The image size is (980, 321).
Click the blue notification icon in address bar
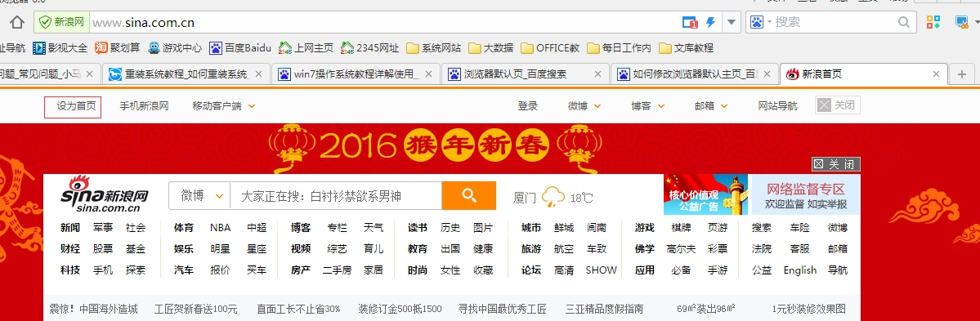[690, 23]
